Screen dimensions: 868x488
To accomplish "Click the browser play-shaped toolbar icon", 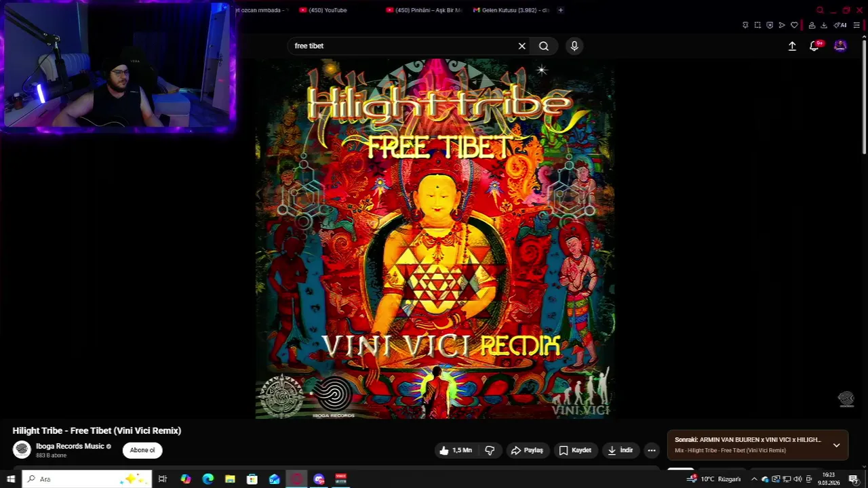I will (782, 25).
